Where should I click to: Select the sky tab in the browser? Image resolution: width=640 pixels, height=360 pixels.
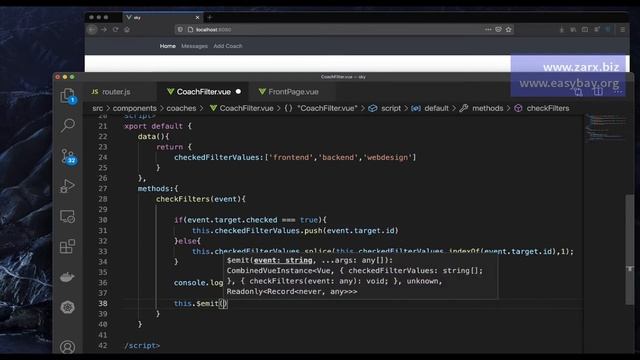162,17
